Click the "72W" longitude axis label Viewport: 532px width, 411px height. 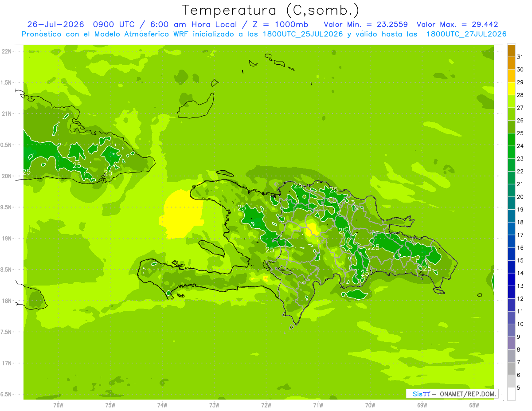pos(266,405)
